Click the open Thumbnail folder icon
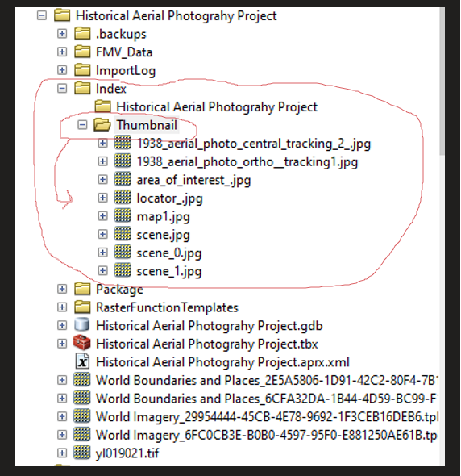Viewport: 461px width, 476px height. (x=102, y=125)
